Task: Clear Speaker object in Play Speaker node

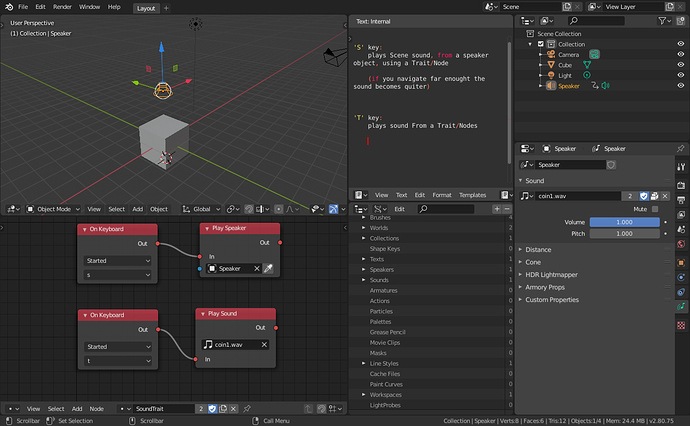Action: click(257, 268)
